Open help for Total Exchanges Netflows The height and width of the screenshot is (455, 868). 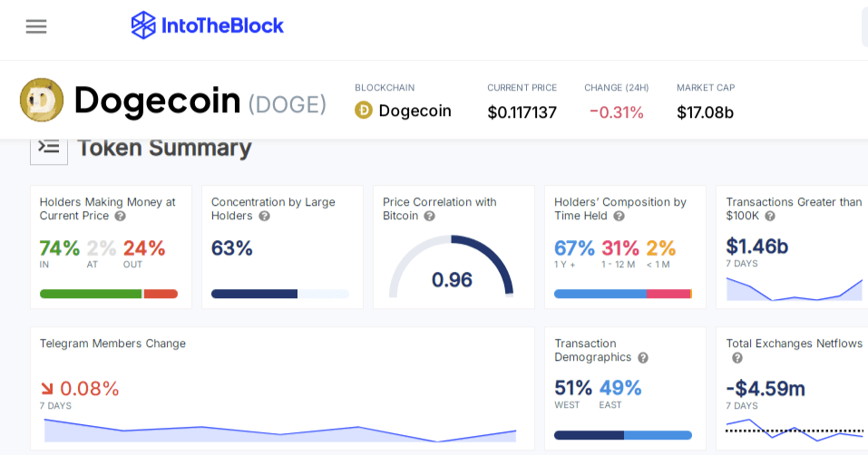tap(737, 358)
